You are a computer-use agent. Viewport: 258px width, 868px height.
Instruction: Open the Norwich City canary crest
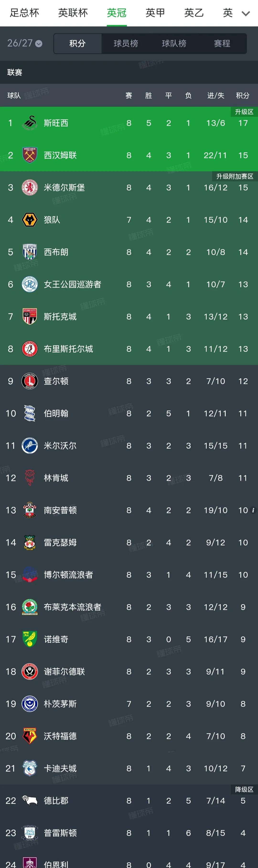[x=30, y=639]
